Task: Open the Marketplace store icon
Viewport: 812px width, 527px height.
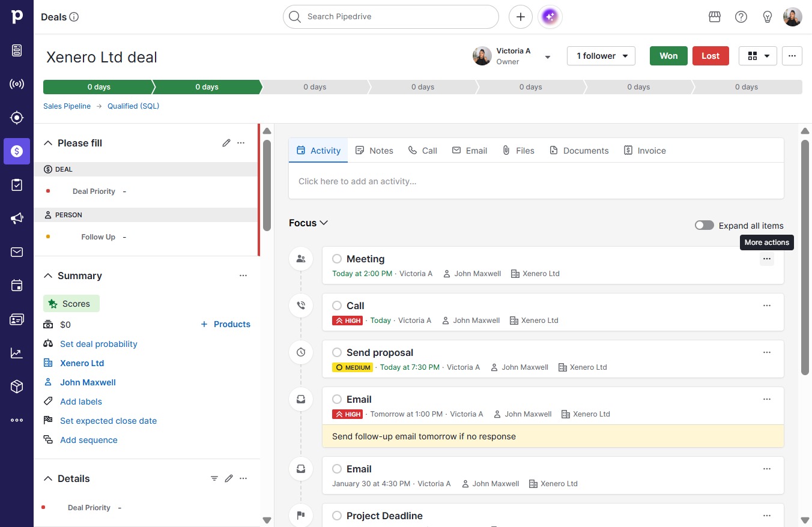Action: [x=715, y=17]
